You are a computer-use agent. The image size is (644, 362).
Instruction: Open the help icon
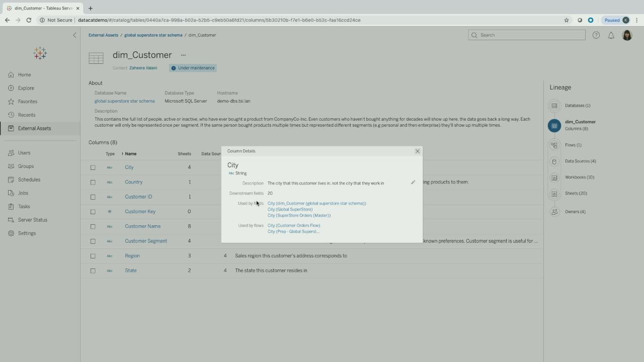[596, 35]
